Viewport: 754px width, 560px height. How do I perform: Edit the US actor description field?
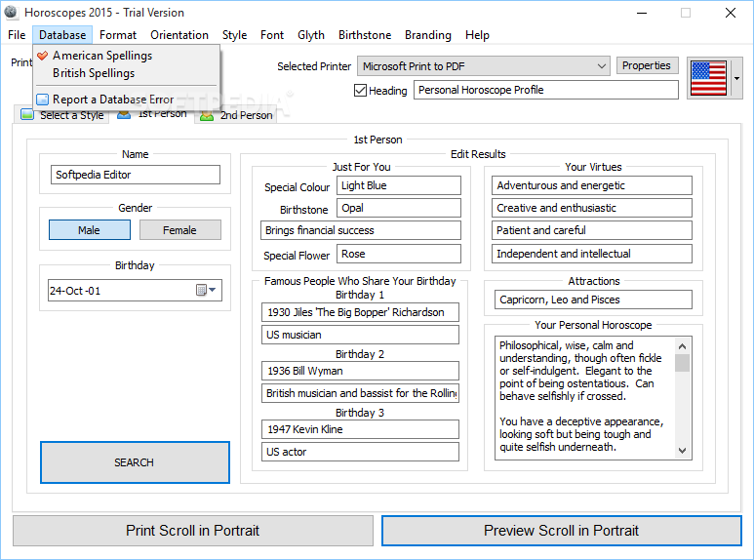coord(360,452)
